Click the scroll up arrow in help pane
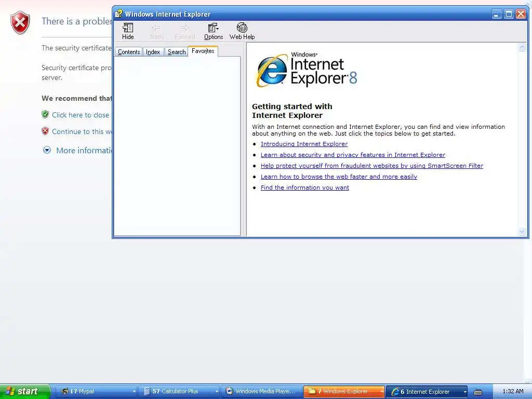The width and height of the screenshot is (532, 399). pyautogui.click(x=522, y=47)
